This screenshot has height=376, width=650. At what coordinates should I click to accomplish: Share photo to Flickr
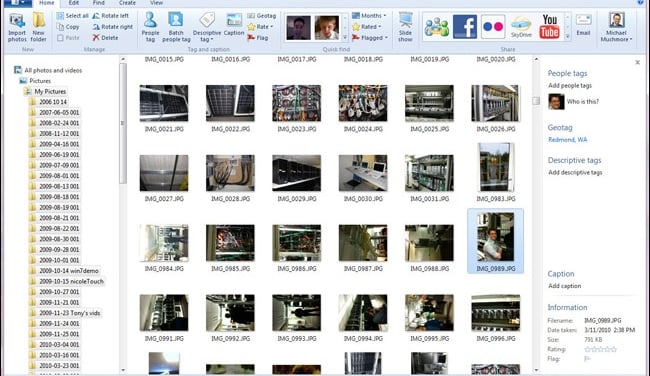coord(493,27)
